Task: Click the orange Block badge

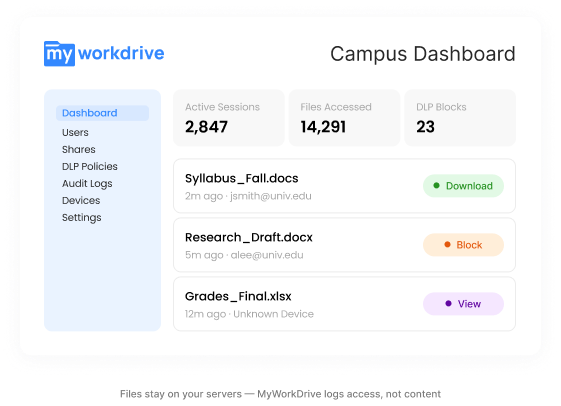Action: point(463,245)
